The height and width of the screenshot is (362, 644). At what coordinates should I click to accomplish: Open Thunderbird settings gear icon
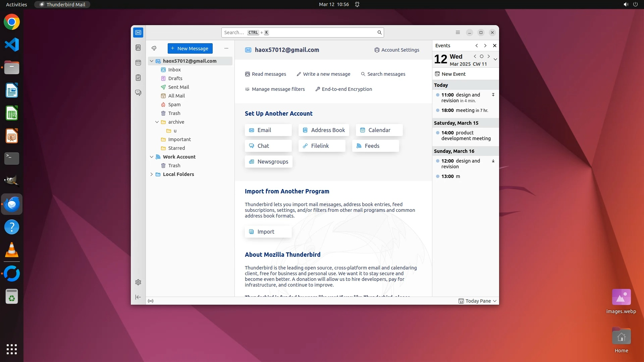(x=138, y=282)
